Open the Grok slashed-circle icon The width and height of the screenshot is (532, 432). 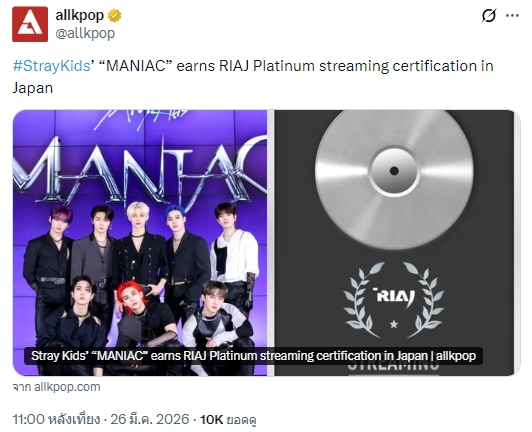[x=489, y=15]
